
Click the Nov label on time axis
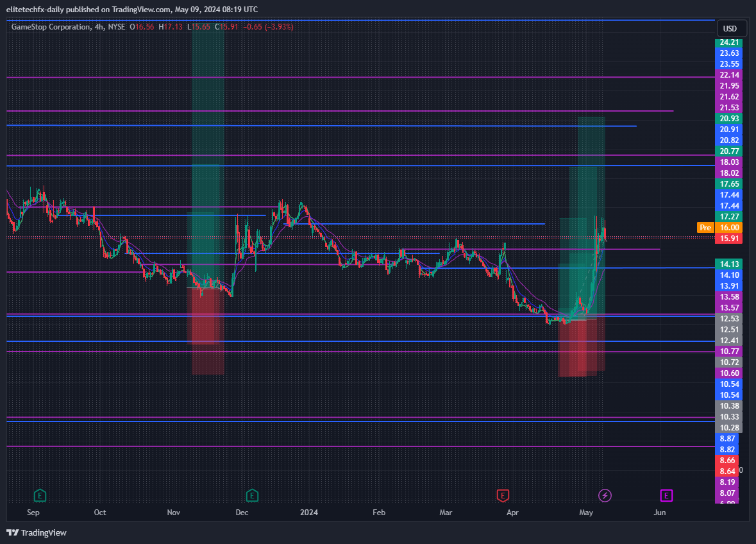coord(174,512)
